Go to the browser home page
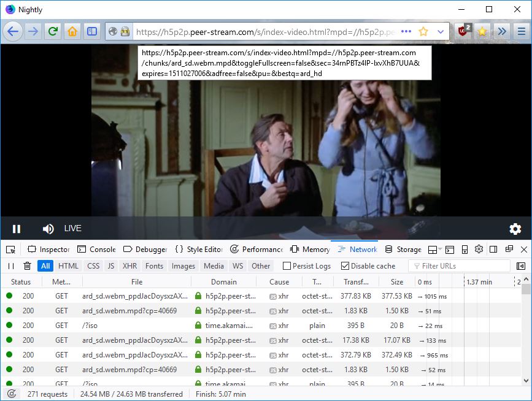 point(72,31)
